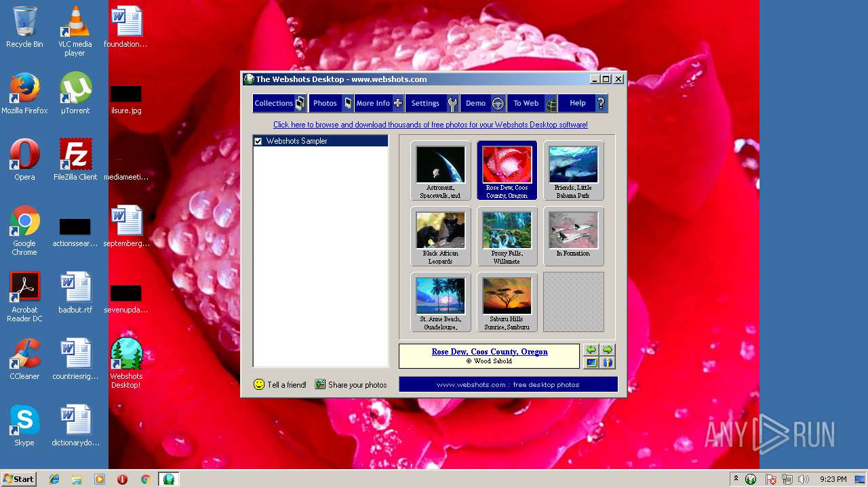The width and height of the screenshot is (868, 488).
Task: Click the Tell a friend! text
Action: coord(287,385)
